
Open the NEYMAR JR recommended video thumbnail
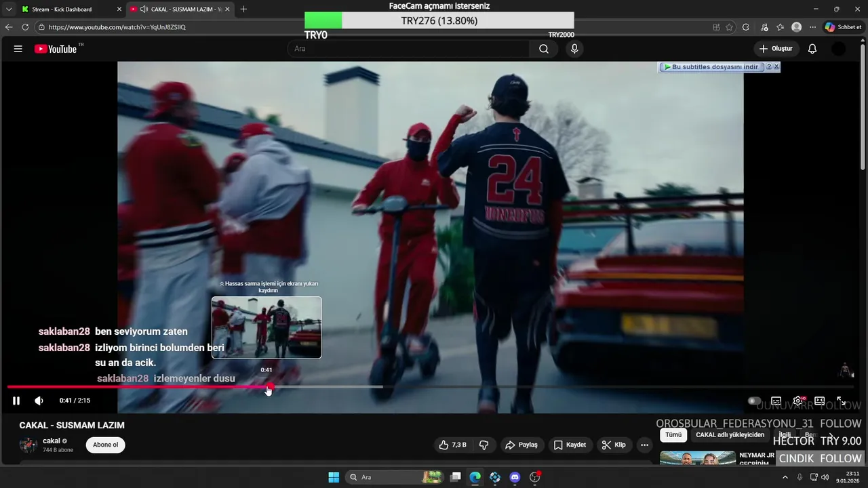[x=698, y=458]
